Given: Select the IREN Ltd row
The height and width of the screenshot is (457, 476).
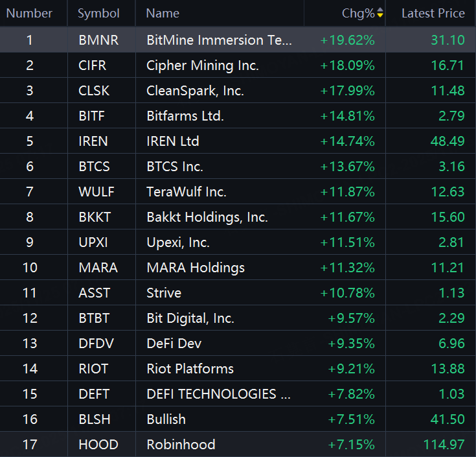Looking at the screenshot, I should 172,141.
